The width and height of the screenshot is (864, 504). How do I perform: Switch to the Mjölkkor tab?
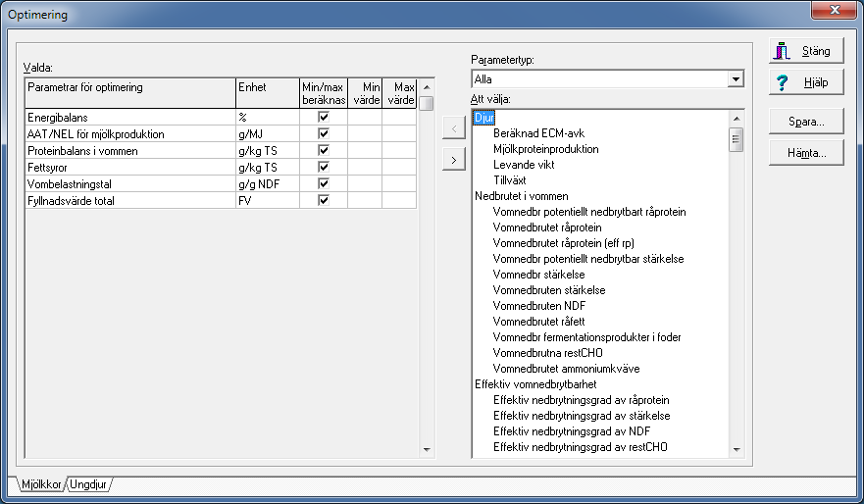click(x=41, y=484)
